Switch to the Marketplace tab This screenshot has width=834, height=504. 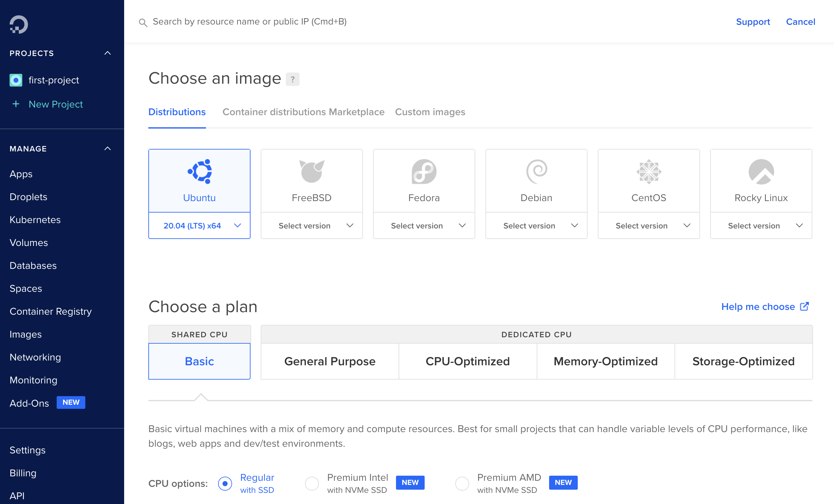click(x=357, y=112)
